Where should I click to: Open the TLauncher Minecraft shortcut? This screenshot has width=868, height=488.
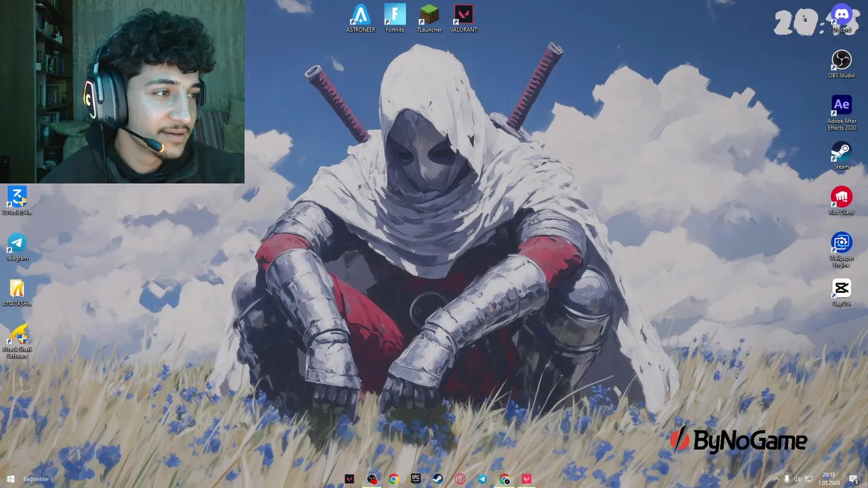[429, 18]
